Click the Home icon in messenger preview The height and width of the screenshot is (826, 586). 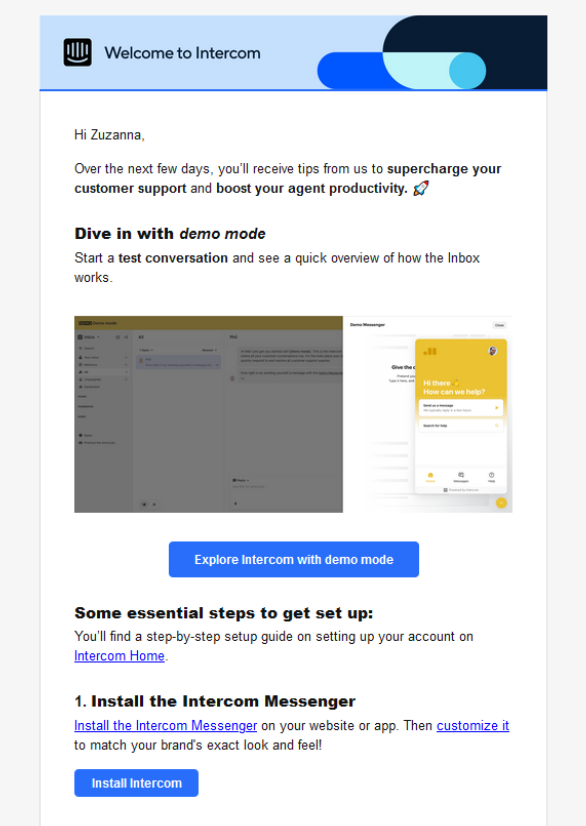[x=431, y=477]
